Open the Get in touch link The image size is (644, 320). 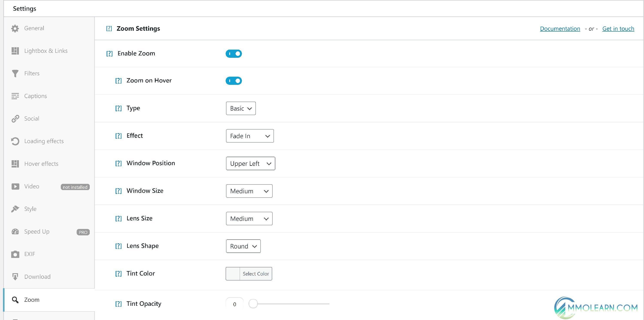pos(618,29)
